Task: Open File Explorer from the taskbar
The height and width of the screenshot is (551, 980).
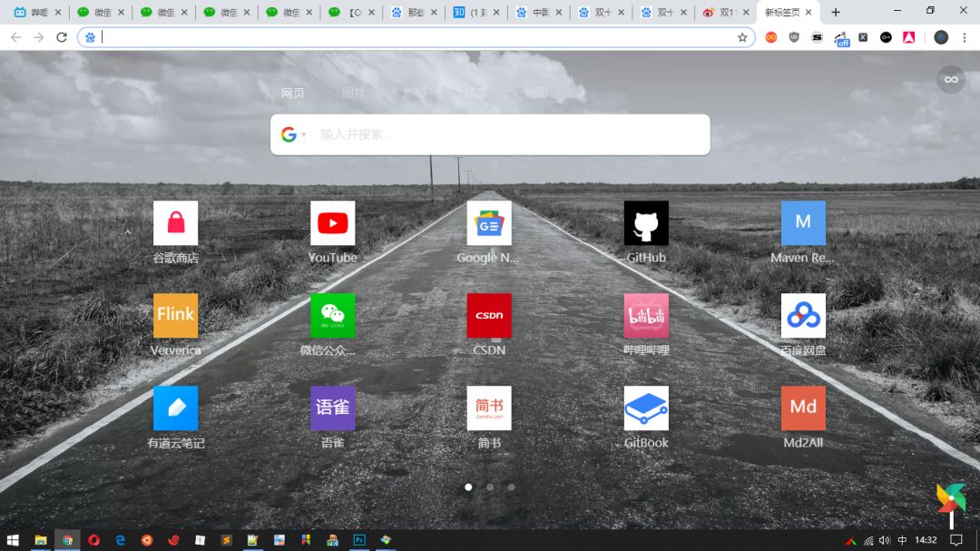Action: pos(41,540)
